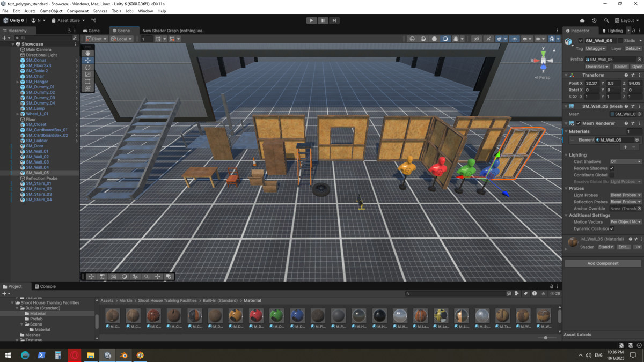Select the Rect transform tool
The width and height of the screenshot is (644, 362).
pyautogui.click(x=88, y=82)
